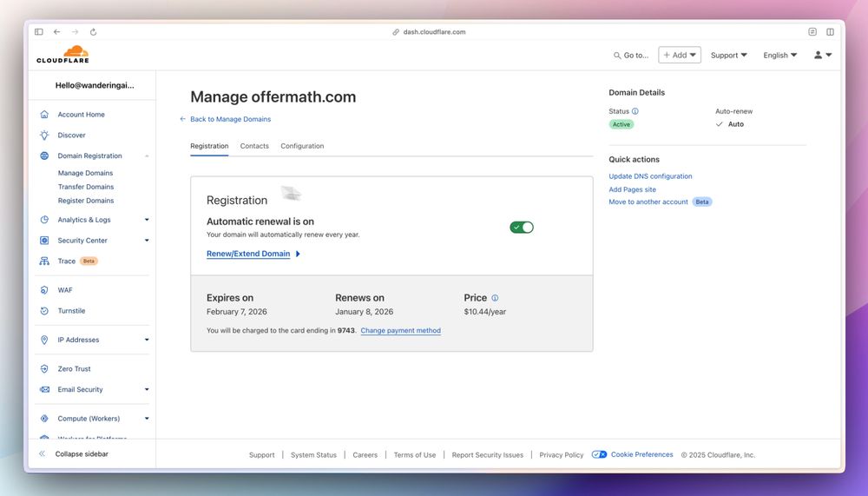Click the Status info icon

(635, 111)
